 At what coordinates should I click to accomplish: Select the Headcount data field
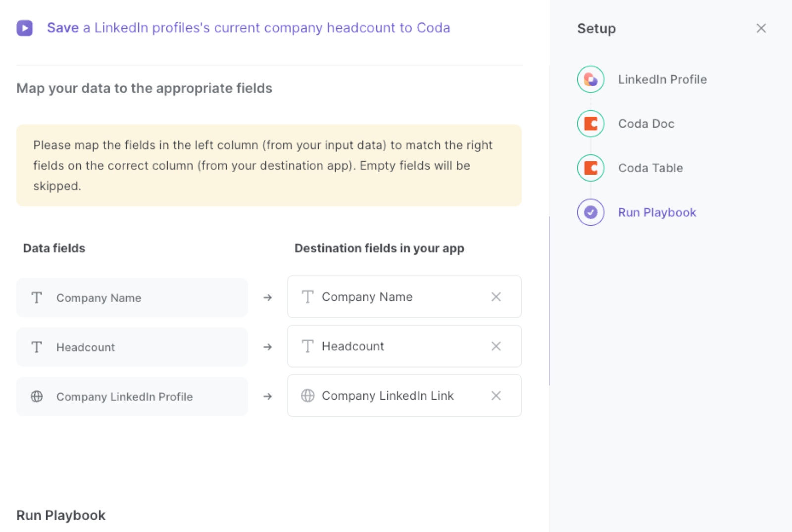(x=132, y=347)
